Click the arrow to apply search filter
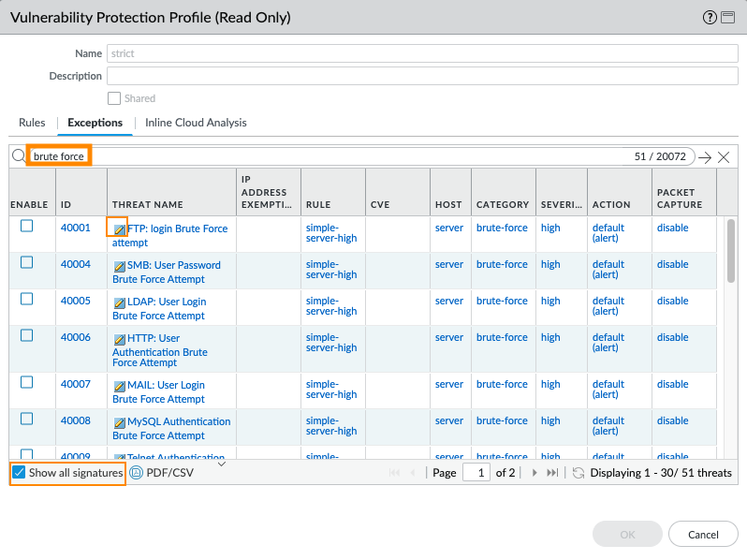Screen dimensions: 747x560 pos(705,157)
